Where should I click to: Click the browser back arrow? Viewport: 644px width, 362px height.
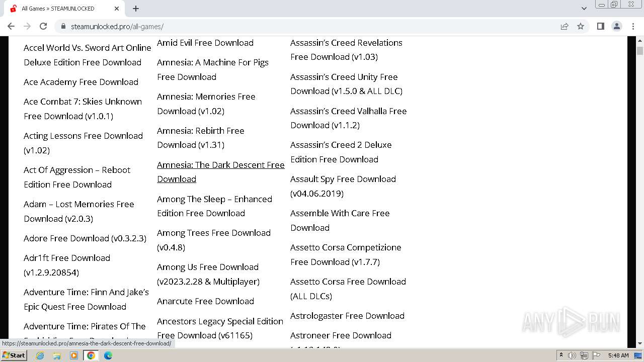(x=11, y=26)
